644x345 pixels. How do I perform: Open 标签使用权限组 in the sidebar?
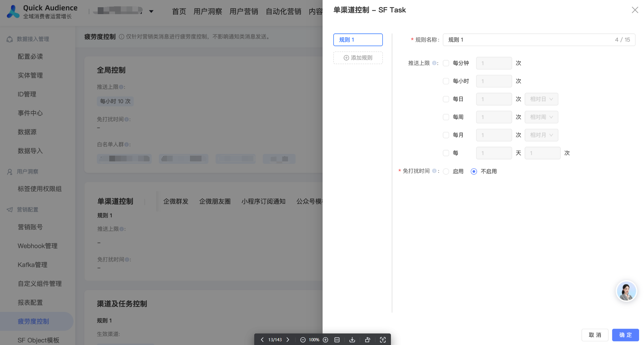click(40, 189)
